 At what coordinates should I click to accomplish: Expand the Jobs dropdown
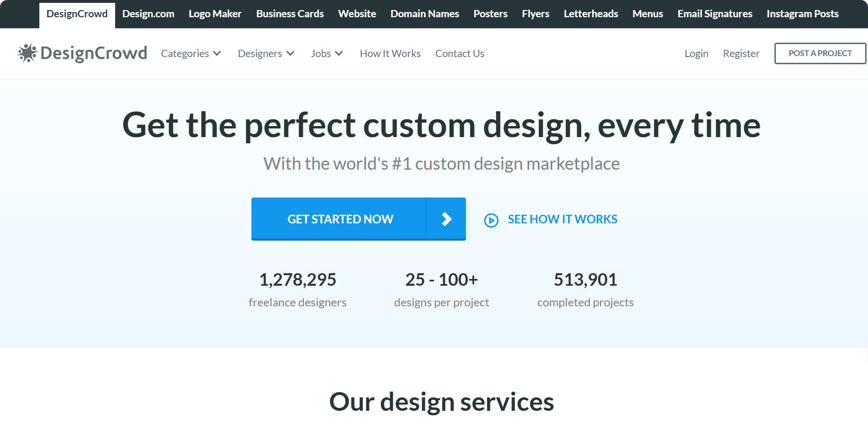(327, 54)
